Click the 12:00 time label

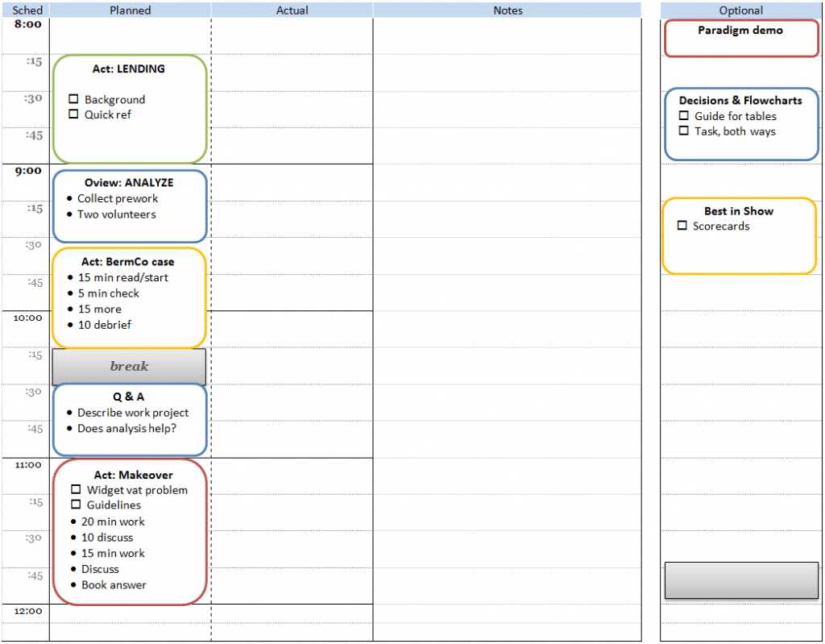[x=28, y=611]
